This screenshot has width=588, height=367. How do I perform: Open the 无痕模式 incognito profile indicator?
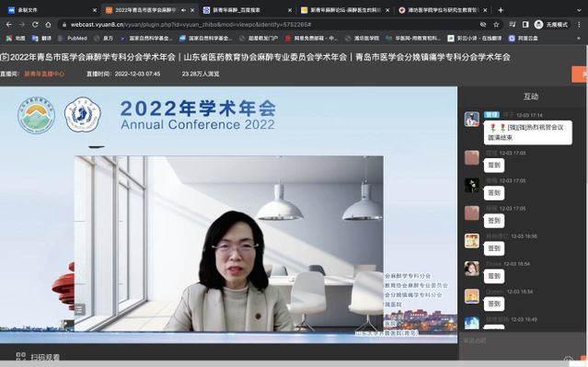551,24
